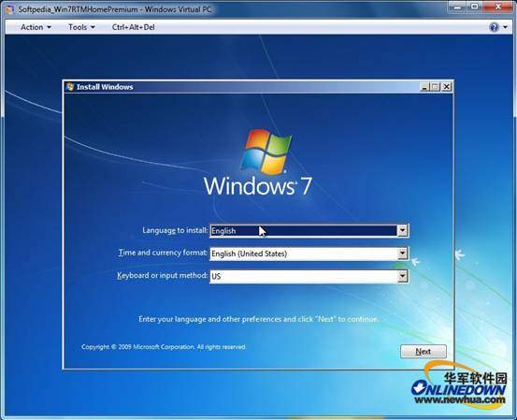This screenshot has width=517, height=420.
Task: Open the Language to install combo box
Action: tap(309, 231)
